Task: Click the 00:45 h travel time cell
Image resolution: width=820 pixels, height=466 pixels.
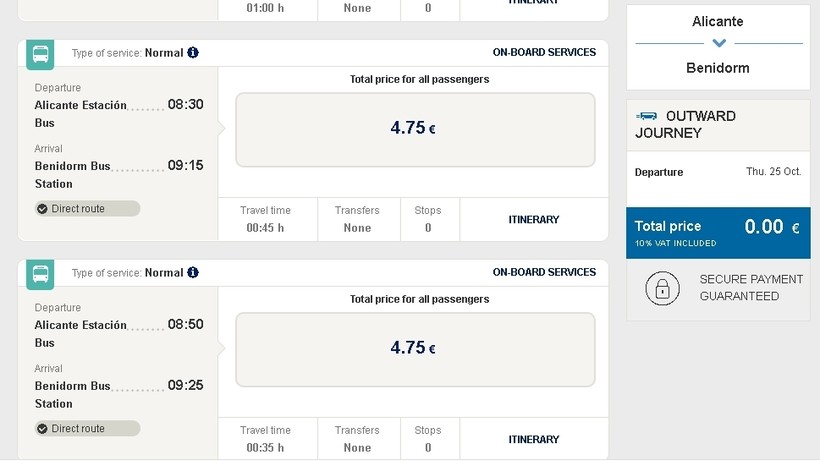Action: [x=266, y=220]
